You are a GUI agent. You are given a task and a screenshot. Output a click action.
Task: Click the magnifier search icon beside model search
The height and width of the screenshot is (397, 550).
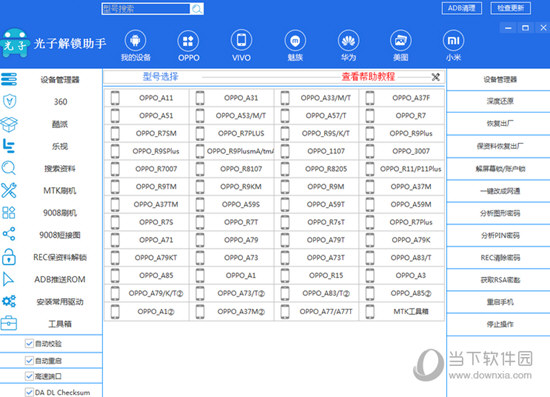tap(197, 9)
